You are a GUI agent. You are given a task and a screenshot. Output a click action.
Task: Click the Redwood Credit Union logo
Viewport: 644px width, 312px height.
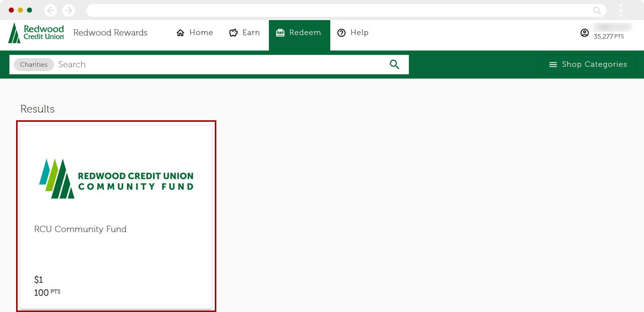36,33
